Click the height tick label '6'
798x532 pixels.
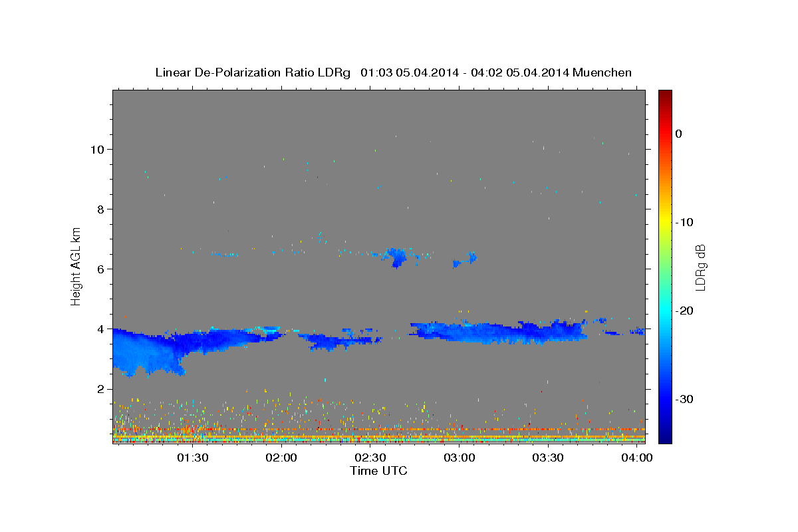tap(101, 269)
